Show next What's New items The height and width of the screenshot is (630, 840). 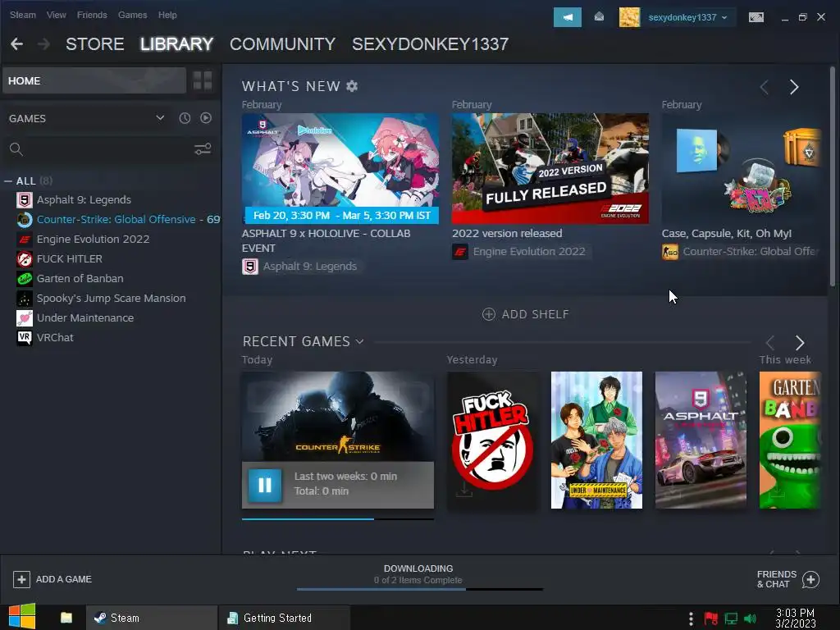[794, 87]
